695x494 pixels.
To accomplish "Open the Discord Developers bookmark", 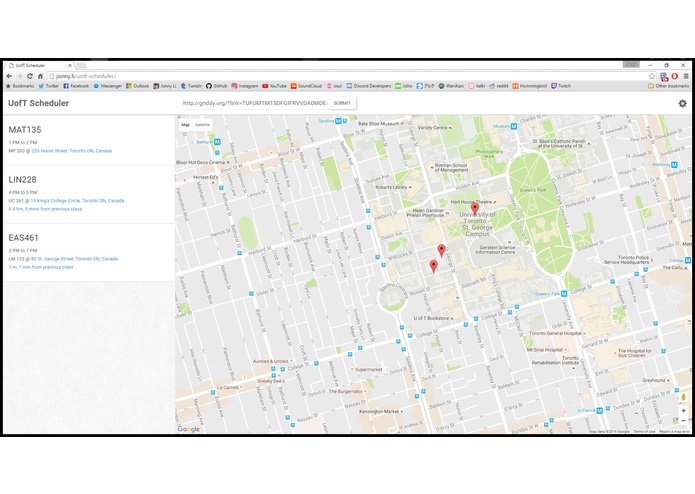I will click(369, 86).
